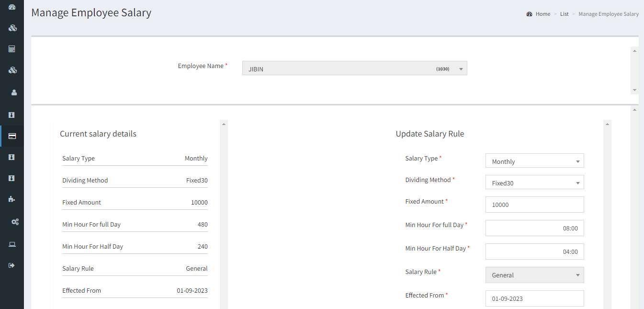Click the Fixed Amount input field
Image resolution: width=644 pixels, height=309 pixels.
pyautogui.click(x=534, y=205)
